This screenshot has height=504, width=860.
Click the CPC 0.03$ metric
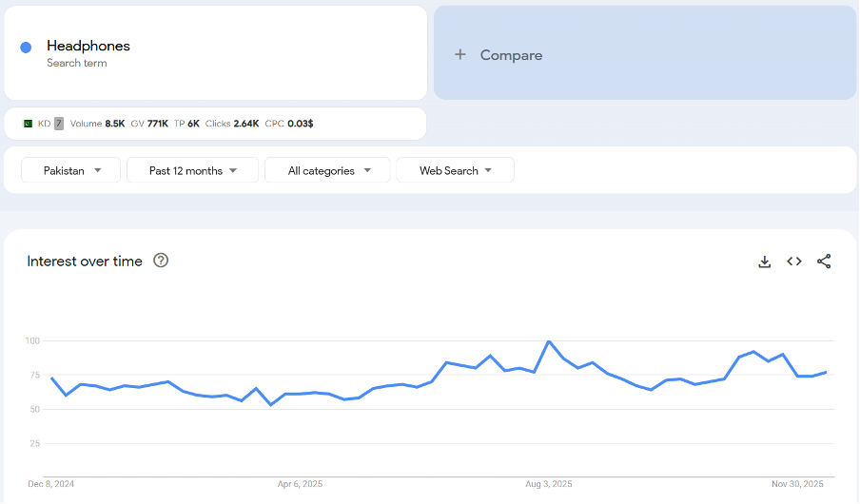point(289,124)
